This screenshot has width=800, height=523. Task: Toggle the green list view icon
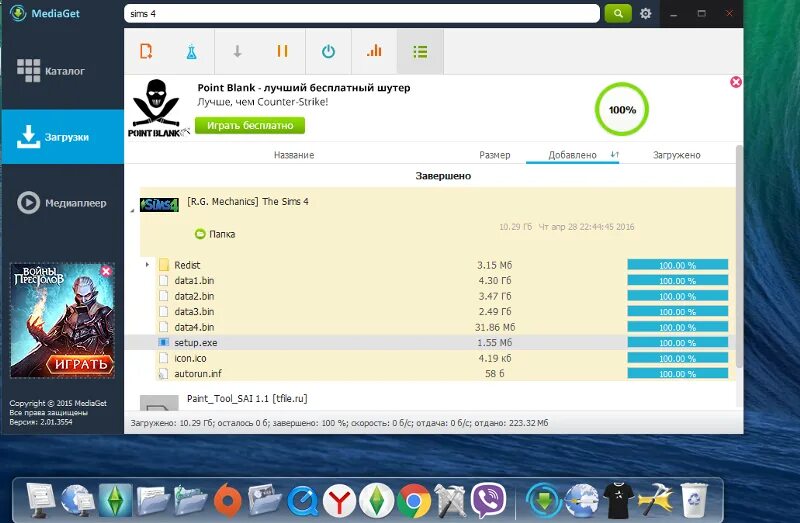(x=420, y=52)
